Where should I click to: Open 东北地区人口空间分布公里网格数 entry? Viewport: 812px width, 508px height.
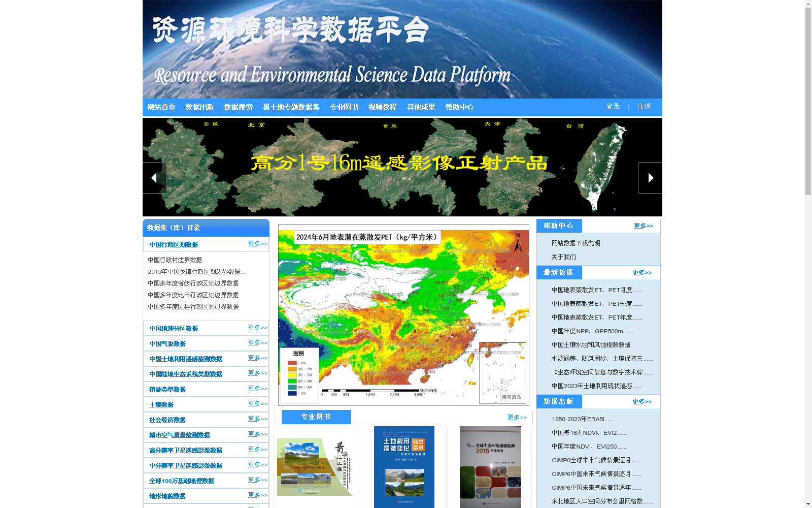point(602,501)
